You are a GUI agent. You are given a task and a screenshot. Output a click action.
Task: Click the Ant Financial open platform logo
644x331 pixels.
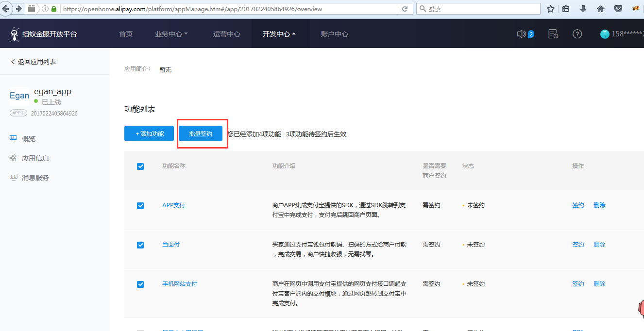44,34
